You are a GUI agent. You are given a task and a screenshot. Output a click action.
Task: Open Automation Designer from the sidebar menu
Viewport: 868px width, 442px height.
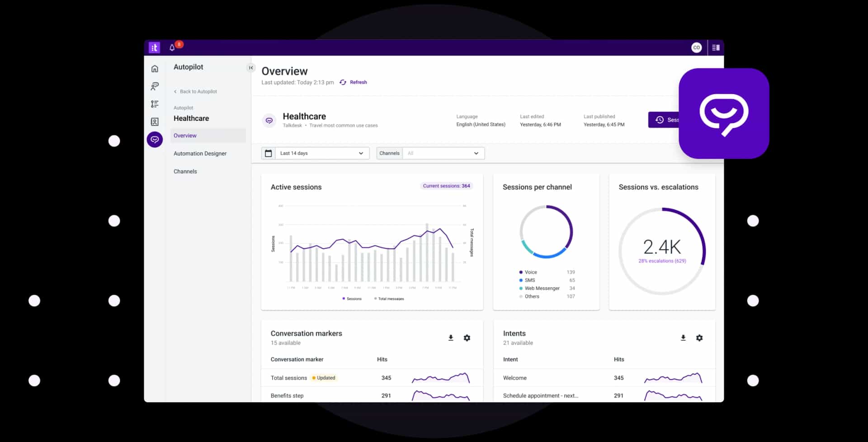coord(200,153)
